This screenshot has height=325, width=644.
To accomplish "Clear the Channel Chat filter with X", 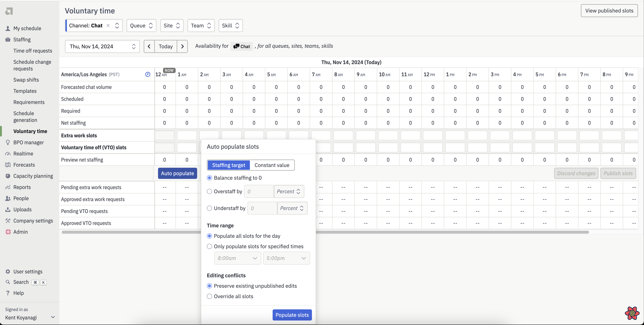I will click(x=108, y=26).
